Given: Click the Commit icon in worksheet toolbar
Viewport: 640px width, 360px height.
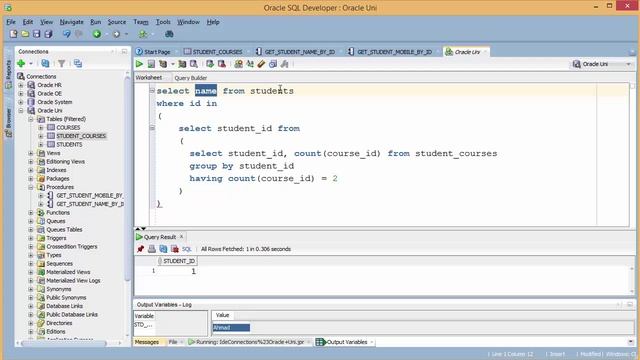Looking at the screenshot, I should (x=210, y=64).
